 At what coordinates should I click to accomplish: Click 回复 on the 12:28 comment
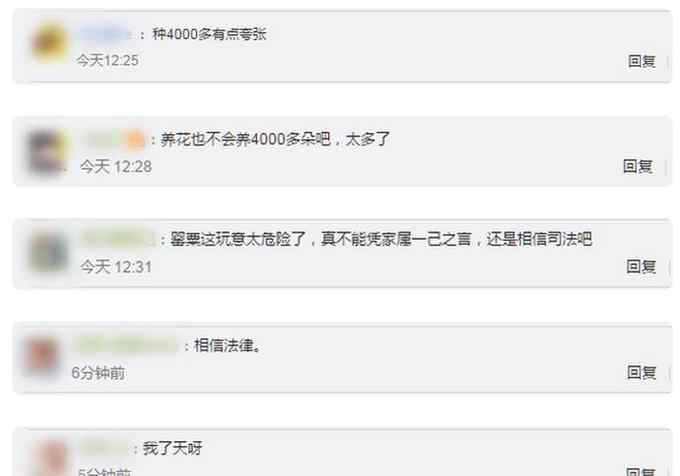point(638,166)
